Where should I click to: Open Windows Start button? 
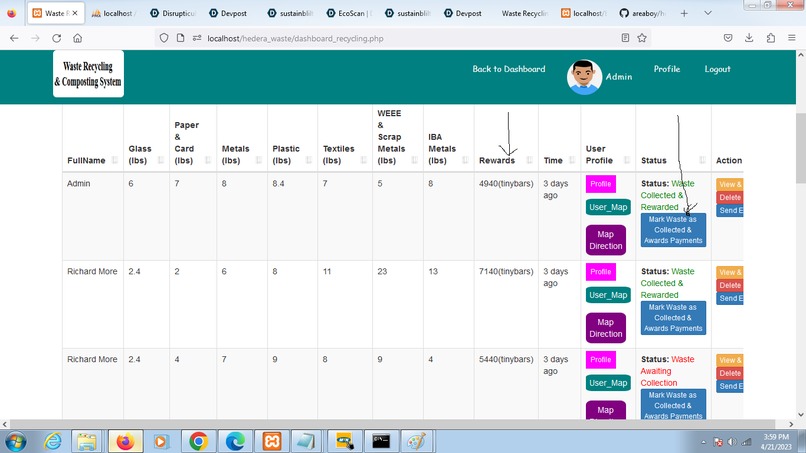[x=16, y=441]
